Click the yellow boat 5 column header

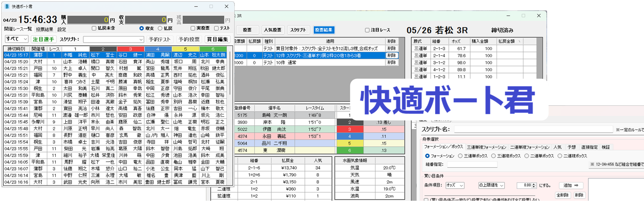(185, 49)
